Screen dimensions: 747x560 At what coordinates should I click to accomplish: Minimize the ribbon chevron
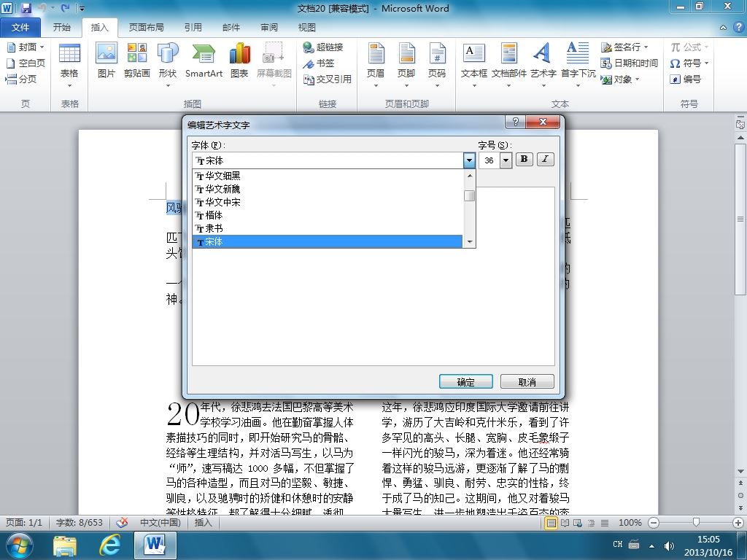point(723,28)
